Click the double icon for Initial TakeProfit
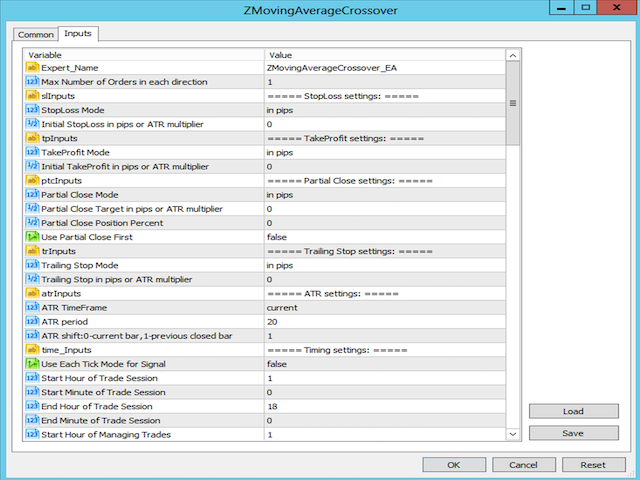 pos(32,167)
